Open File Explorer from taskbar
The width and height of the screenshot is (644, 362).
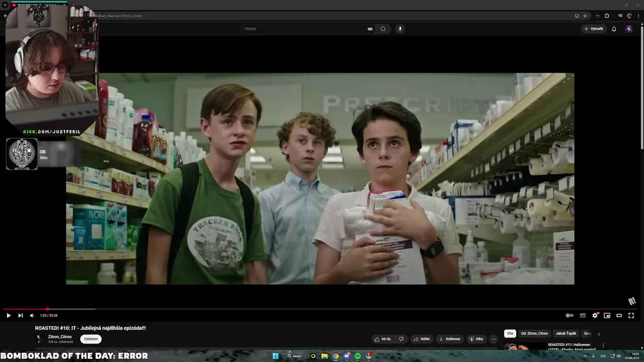click(325, 356)
